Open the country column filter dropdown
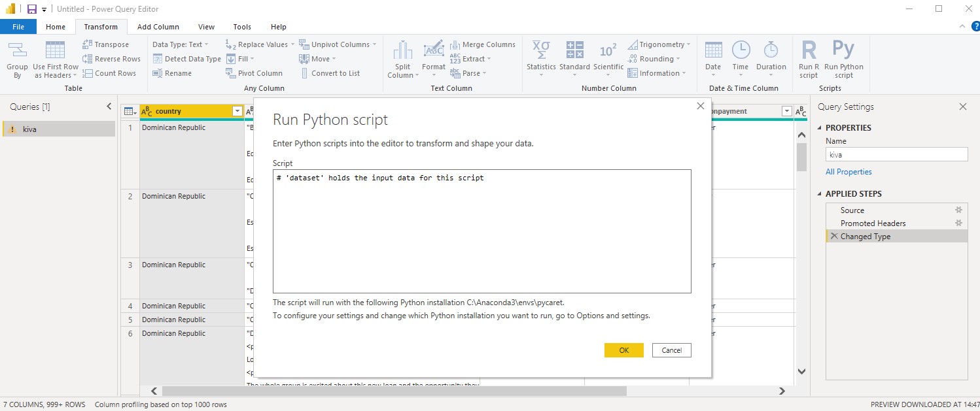980x411 pixels. coord(237,112)
